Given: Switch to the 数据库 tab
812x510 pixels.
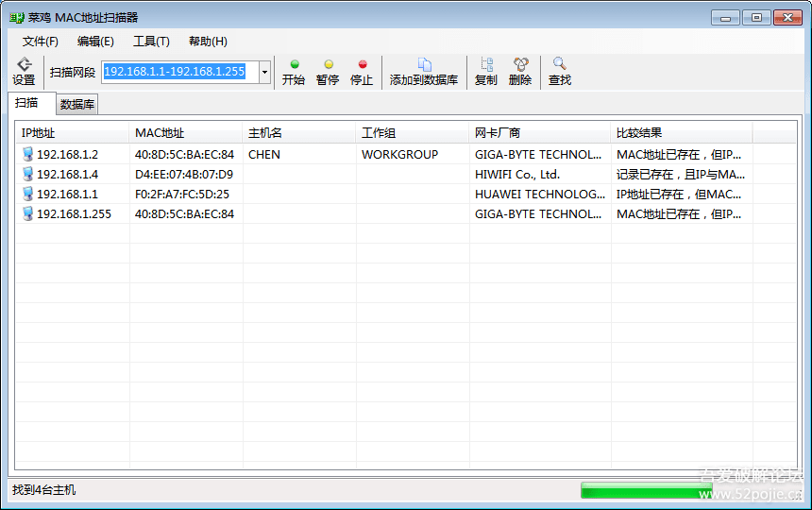Looking at the screenshot, I should pos(77,105).
